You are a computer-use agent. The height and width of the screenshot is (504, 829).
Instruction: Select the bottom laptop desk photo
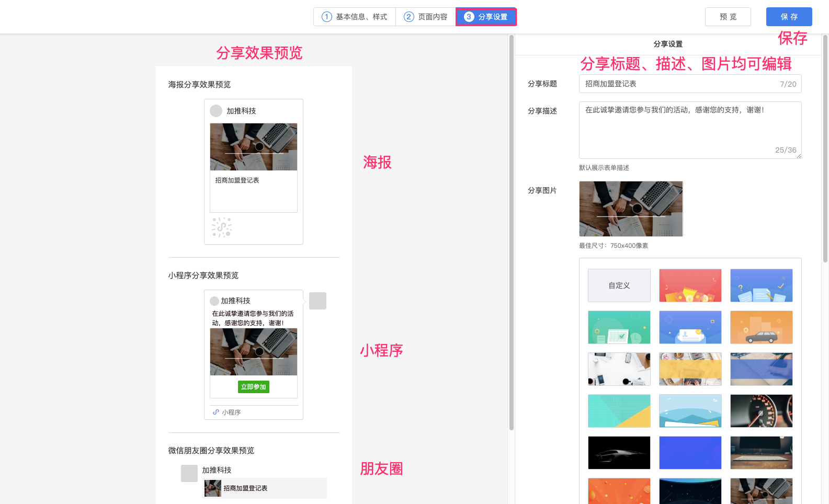pyautogui.click(x=762, y=491)
